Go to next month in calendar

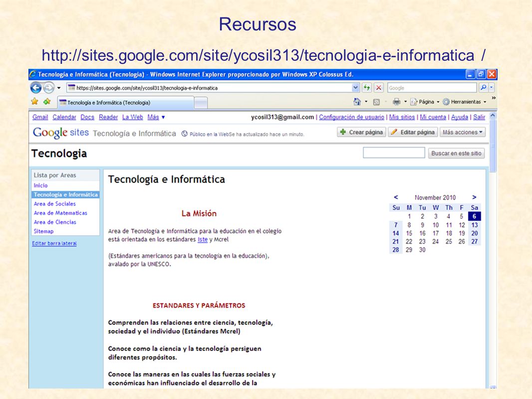click(474, 197)
